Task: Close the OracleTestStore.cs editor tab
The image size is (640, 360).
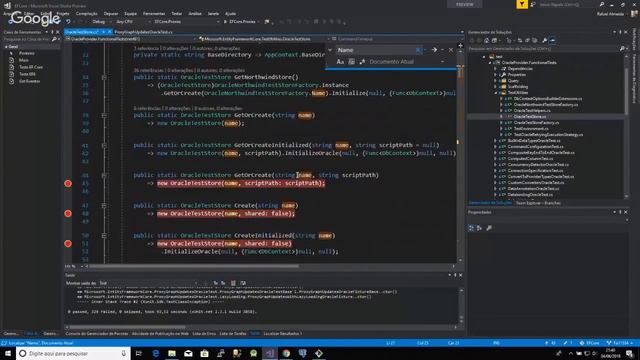Action: (109, 32)
